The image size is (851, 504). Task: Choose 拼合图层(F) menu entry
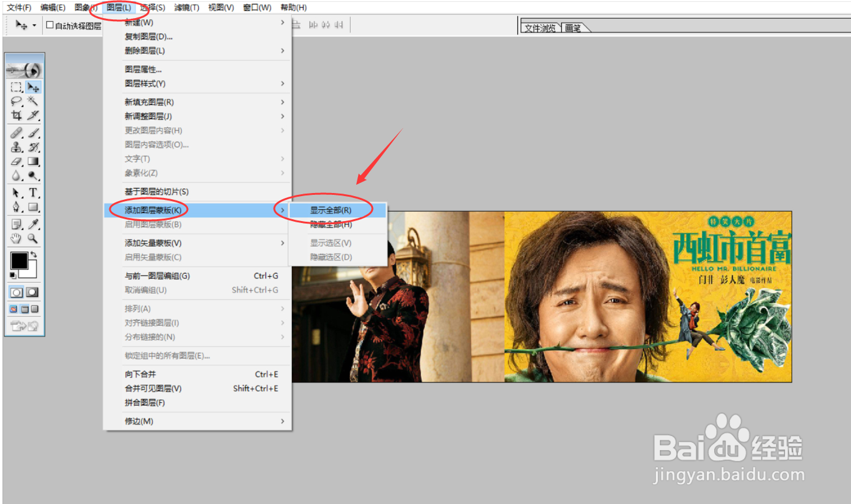click(x=197, y=403)
